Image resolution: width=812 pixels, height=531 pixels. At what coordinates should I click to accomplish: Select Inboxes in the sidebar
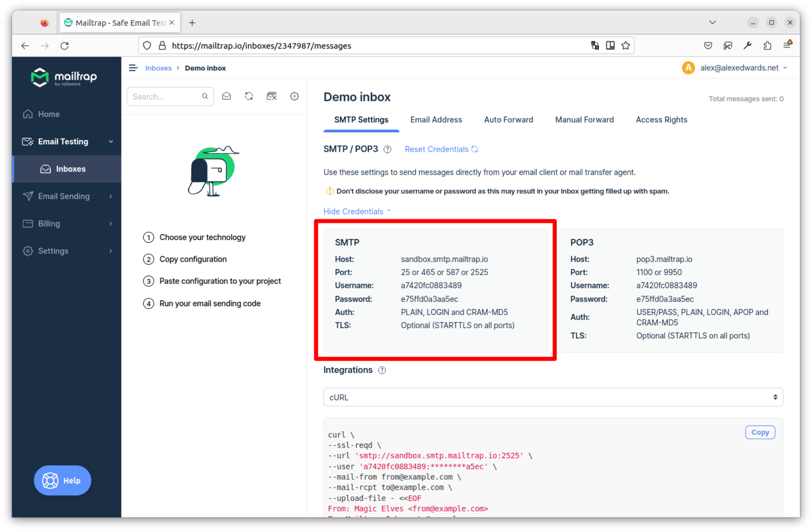70,169
